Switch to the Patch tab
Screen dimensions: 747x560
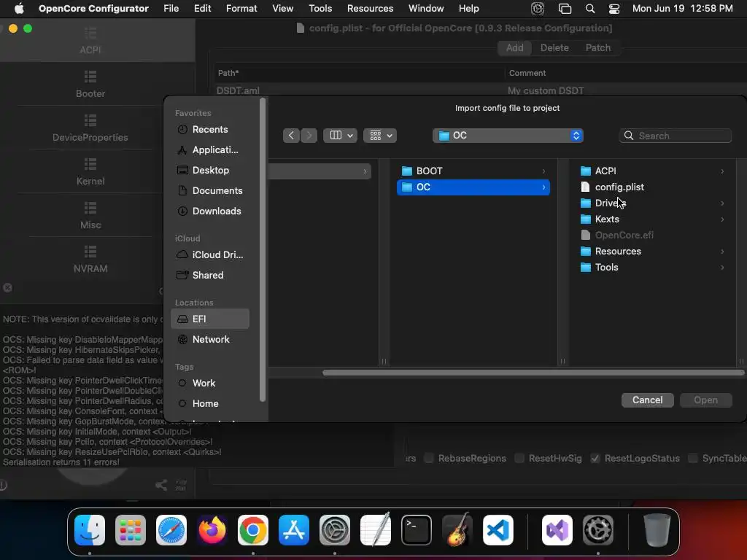(598, 47)
